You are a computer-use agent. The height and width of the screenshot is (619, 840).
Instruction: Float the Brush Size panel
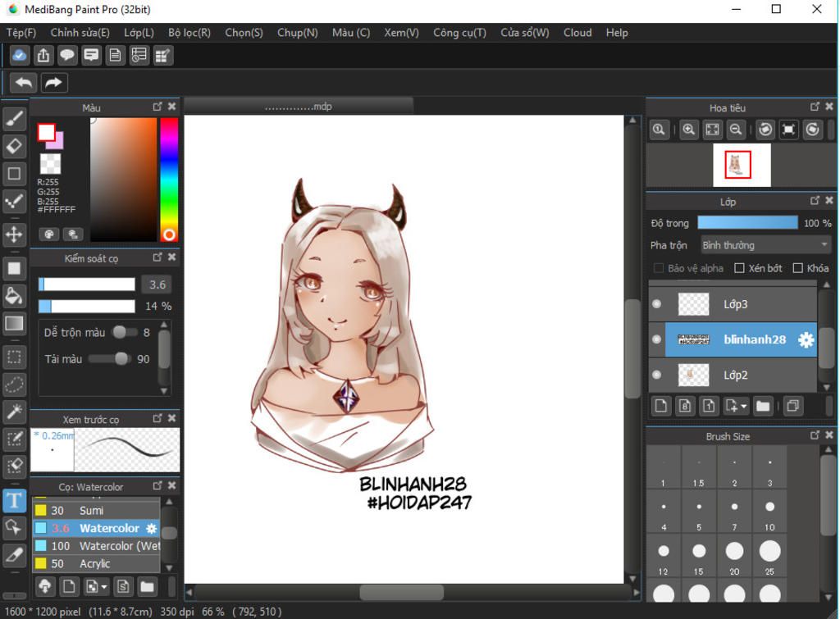815,435
